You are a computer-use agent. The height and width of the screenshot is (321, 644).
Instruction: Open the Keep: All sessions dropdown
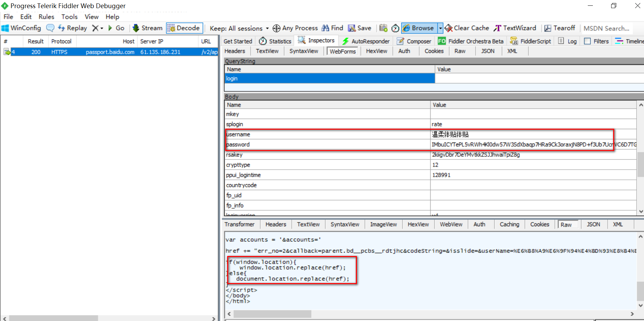(239, 28)
